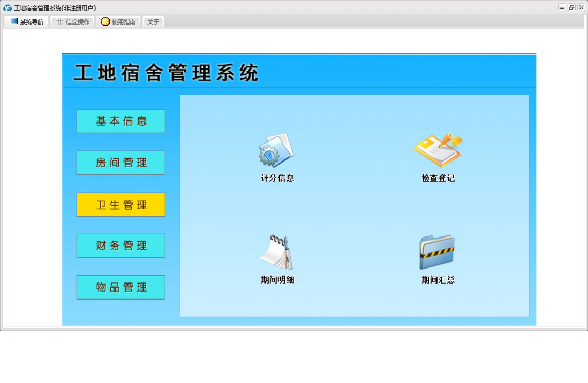This screenshot has height=383, width=588.
Task: Open the 期间汇总 folder icon
Action: pyautogui.click(x=437, y=252)
